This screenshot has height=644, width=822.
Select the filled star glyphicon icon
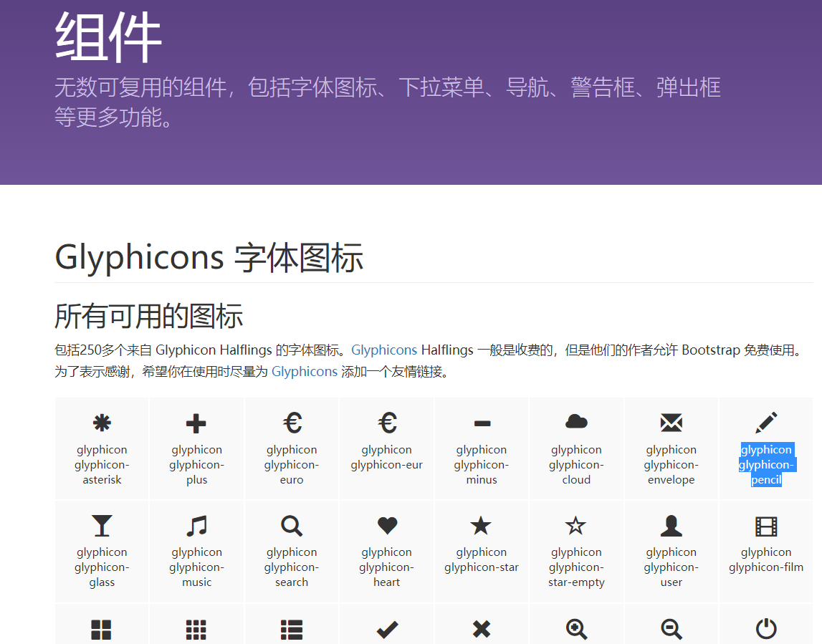(x=481, y=525)
